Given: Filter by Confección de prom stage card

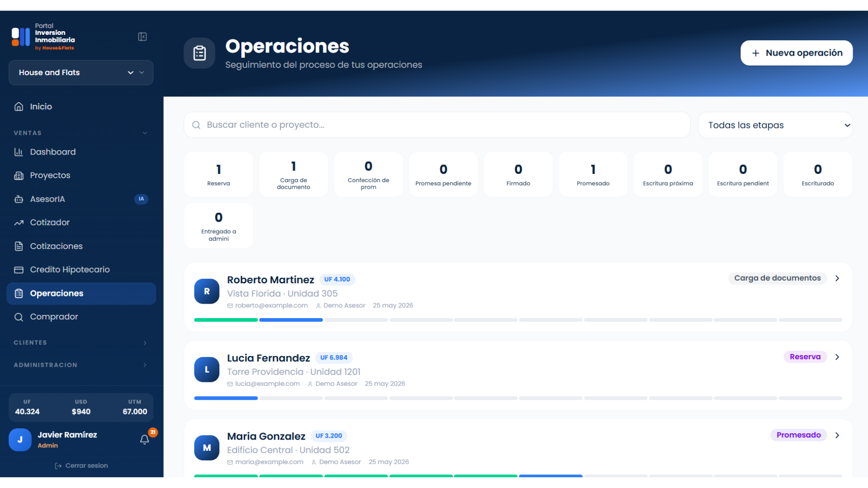Looking at the screenshot, I should (x=368, y=174).
